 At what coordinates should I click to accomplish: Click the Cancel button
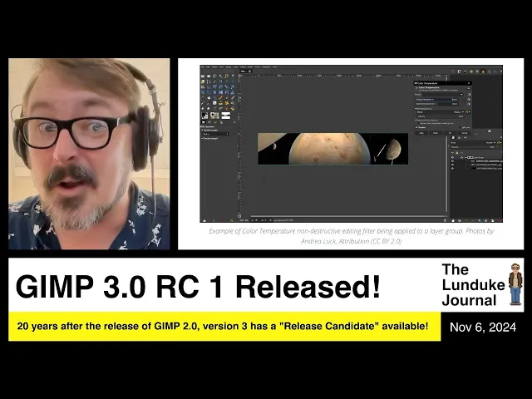(464, 133)
